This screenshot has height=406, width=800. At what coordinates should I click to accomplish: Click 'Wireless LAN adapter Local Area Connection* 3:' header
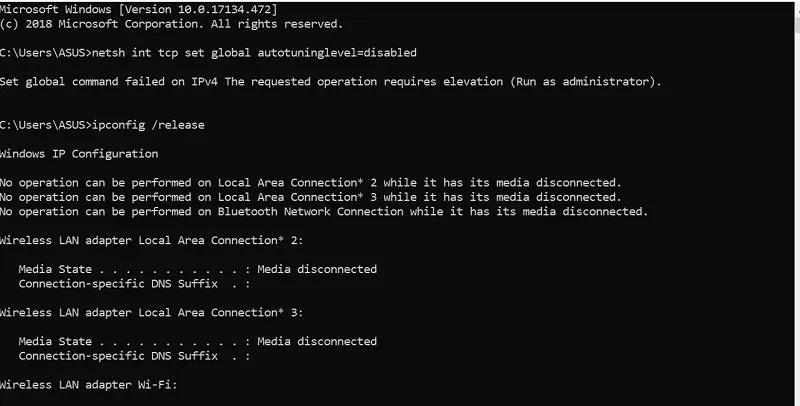pyautogui.click(x=152, y=312)
